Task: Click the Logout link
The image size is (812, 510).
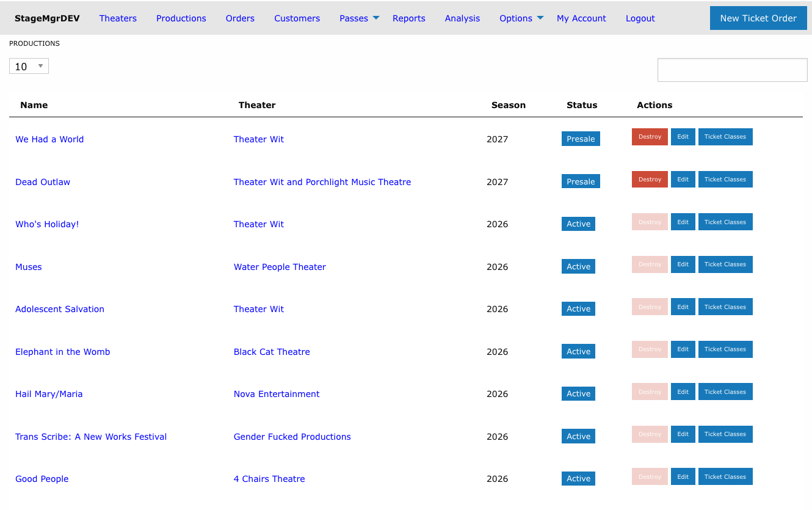Action: pyautogui.click(x=640, y=18)
